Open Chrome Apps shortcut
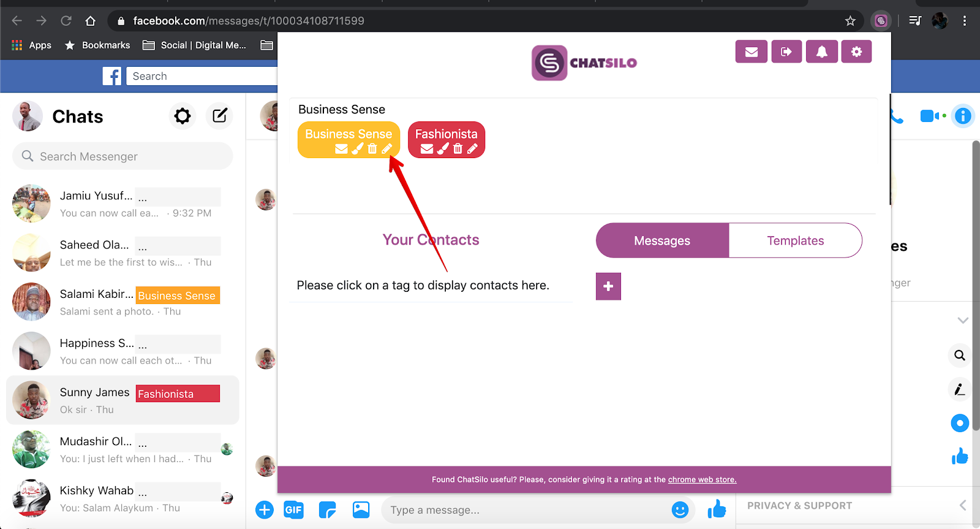Viewport: 980px width, 529px height. coord(32,45)
